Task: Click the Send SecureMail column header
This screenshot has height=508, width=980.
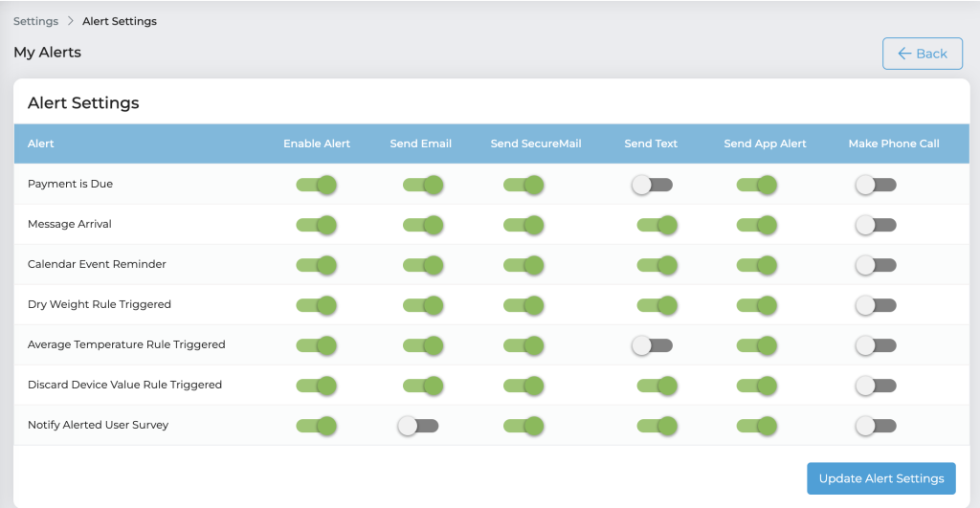Action: [x=536, y=144]
